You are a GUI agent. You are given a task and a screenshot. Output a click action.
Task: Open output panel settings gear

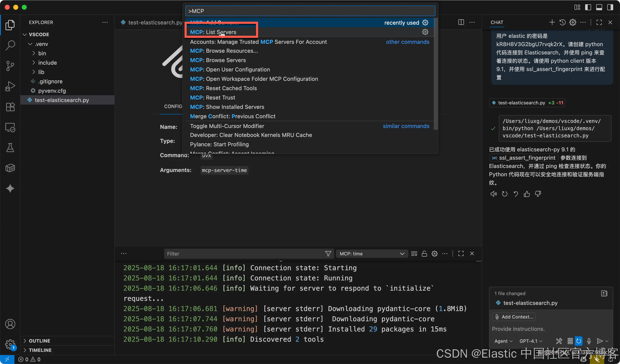[x=435, y=254]
